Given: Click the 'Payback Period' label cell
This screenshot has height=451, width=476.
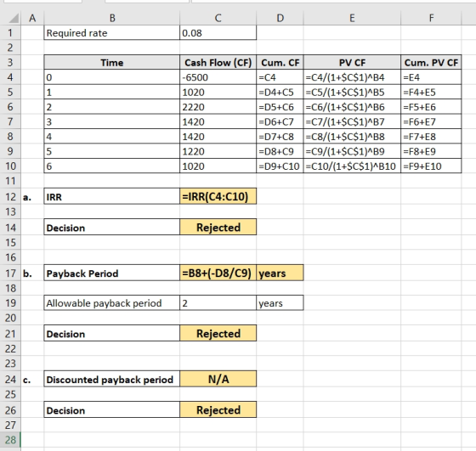Looking at the screenshot, I should [112, 273].
